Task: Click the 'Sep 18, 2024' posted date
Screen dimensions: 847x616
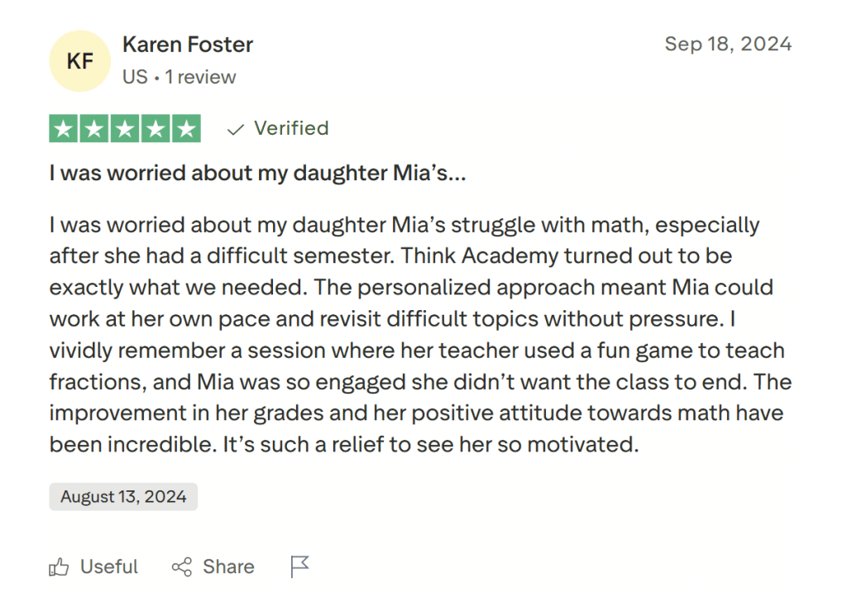Action: [x=729, y=45]
